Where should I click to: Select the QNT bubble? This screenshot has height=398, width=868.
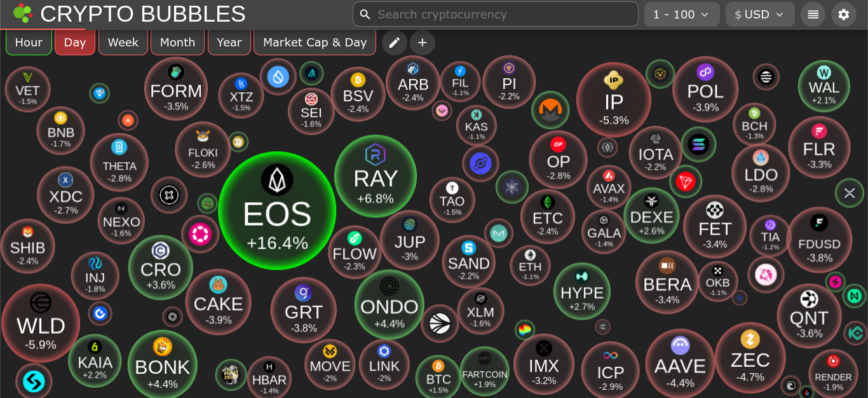[x=810, y=316]
